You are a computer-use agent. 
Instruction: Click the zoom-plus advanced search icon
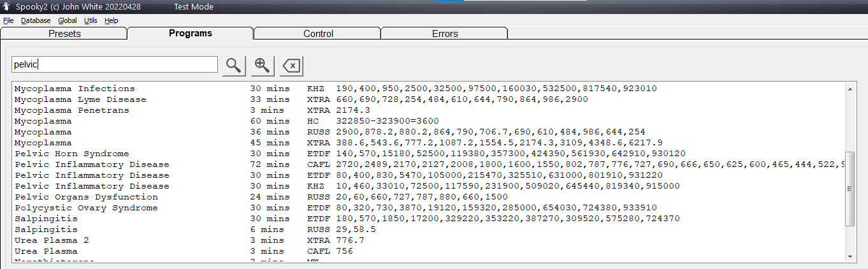coord(263,65)
